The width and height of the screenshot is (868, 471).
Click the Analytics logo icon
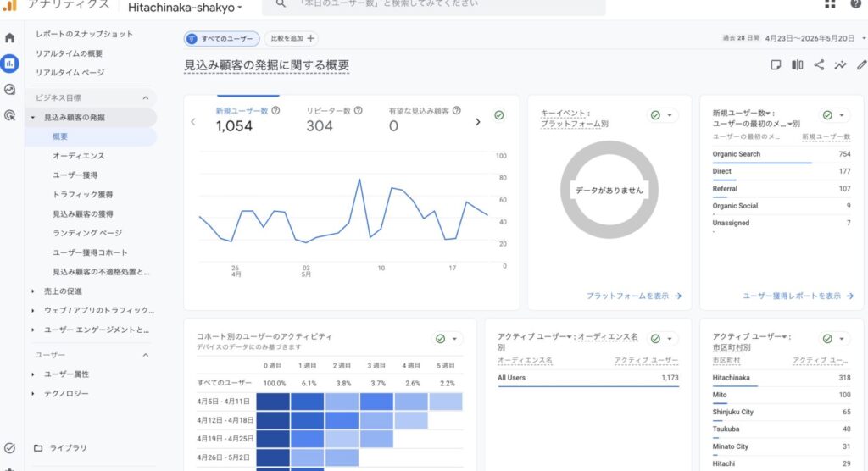pos(9,5)
